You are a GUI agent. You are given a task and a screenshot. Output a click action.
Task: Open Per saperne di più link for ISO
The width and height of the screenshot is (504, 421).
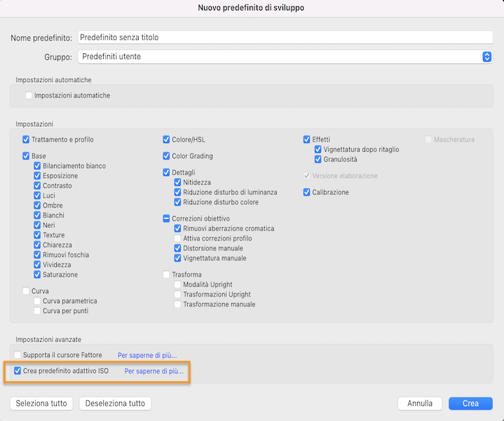pos(154,371)
